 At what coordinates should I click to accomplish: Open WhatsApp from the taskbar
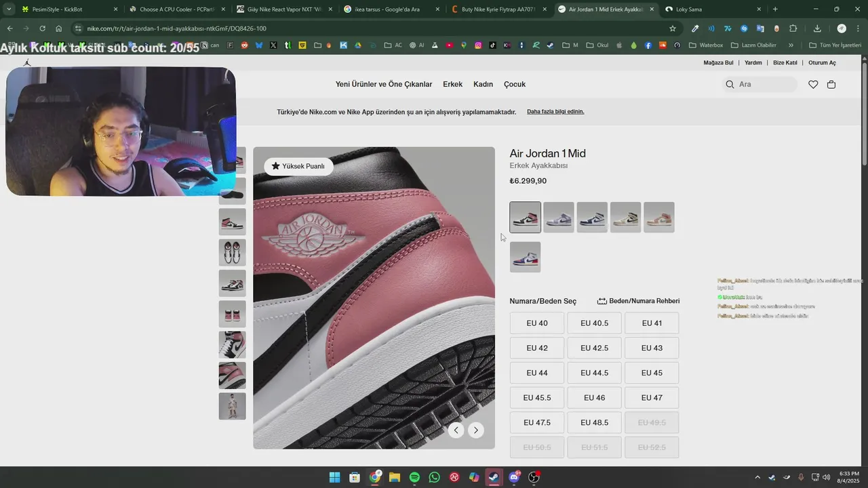pyautogui.click(x=434, y=477)
